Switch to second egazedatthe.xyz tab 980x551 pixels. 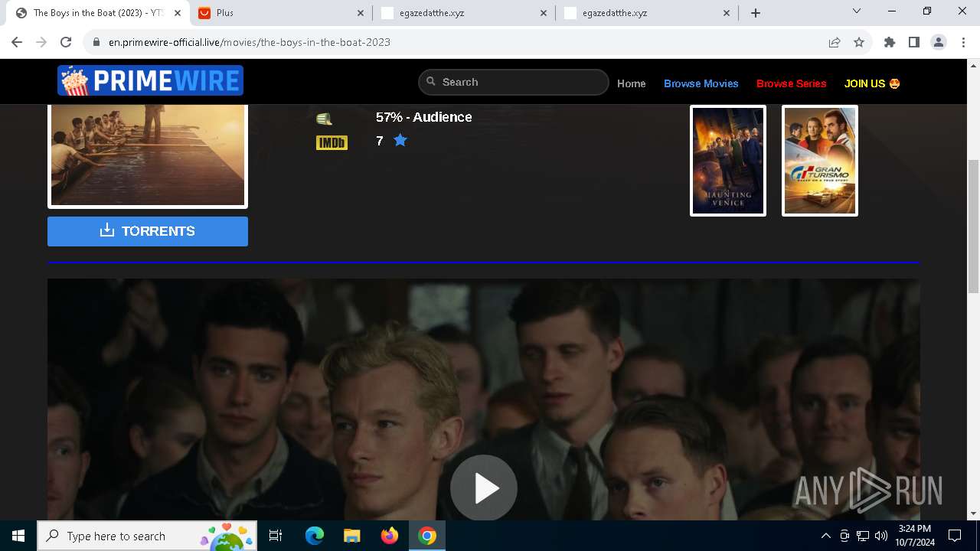coord(648,13)
